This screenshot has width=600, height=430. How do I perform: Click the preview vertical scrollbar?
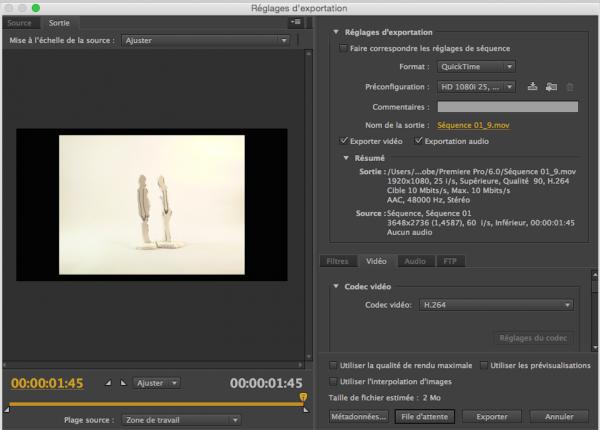[308, 205]
